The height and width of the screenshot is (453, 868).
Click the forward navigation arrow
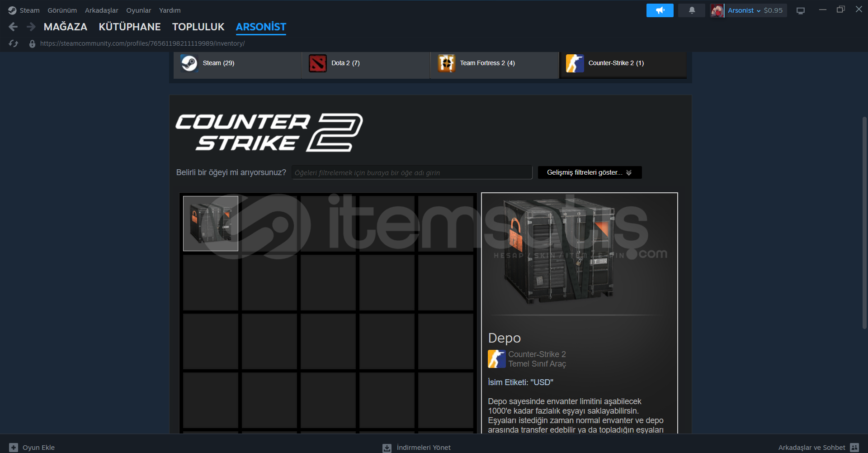point(31,27)
